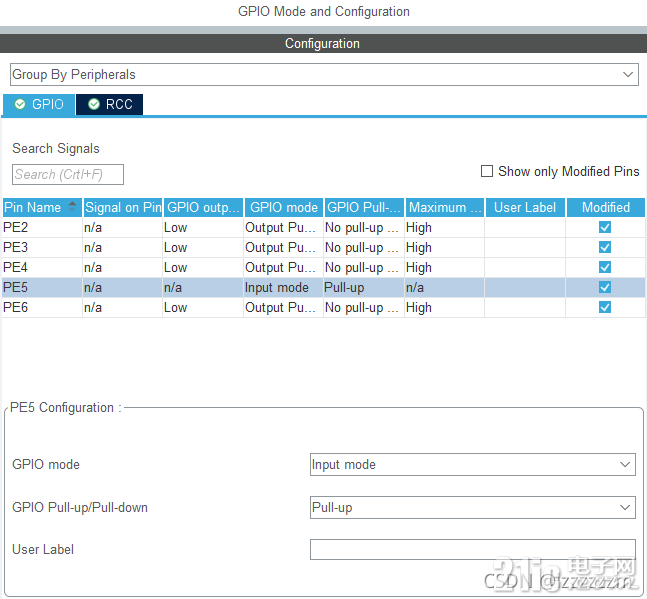
Task: Enable Show only Modified Pins checkbox
Action: [x=487, y=171]
